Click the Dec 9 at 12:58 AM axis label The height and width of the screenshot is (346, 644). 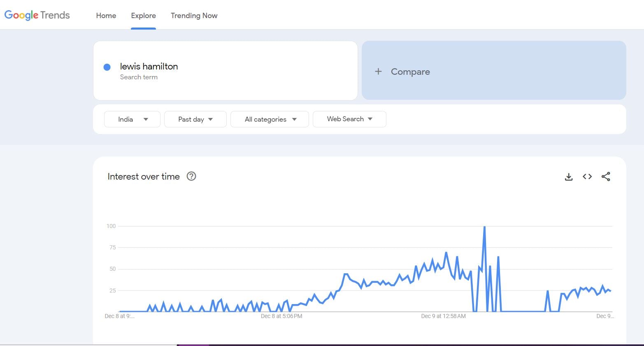(443, 316)
